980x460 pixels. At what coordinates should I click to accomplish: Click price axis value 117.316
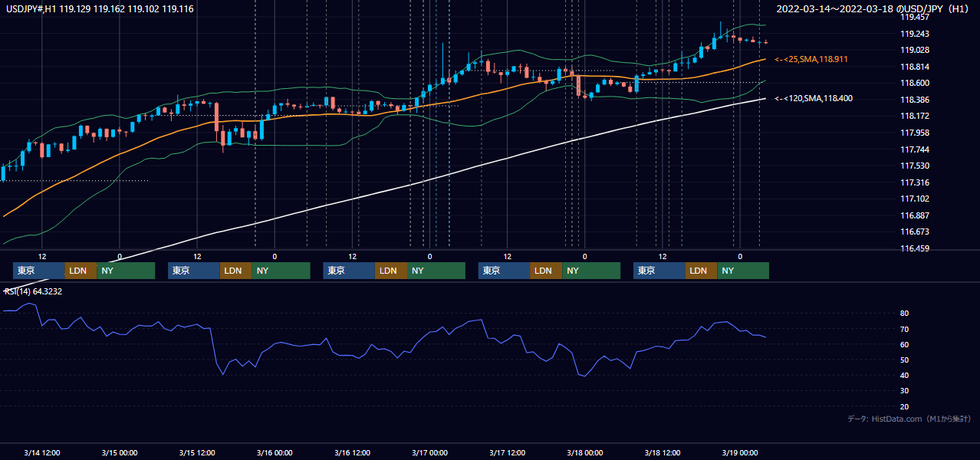(915, 182)
